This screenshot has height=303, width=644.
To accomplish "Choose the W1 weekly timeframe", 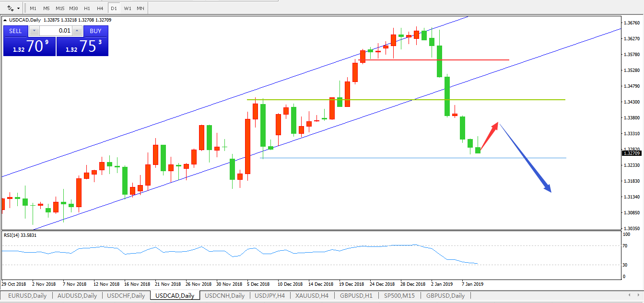I will pyautogui.click(x=127, y=8).
